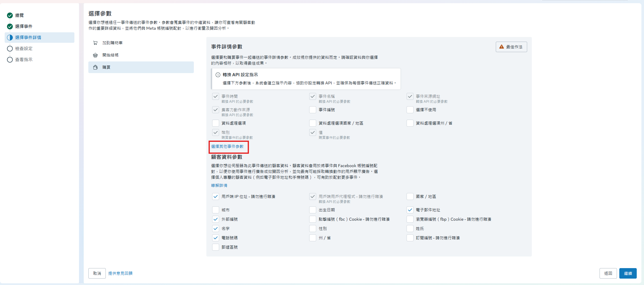The image size is (644, 285).
Task: Click the 取消 button
Action: click(97, 273)
